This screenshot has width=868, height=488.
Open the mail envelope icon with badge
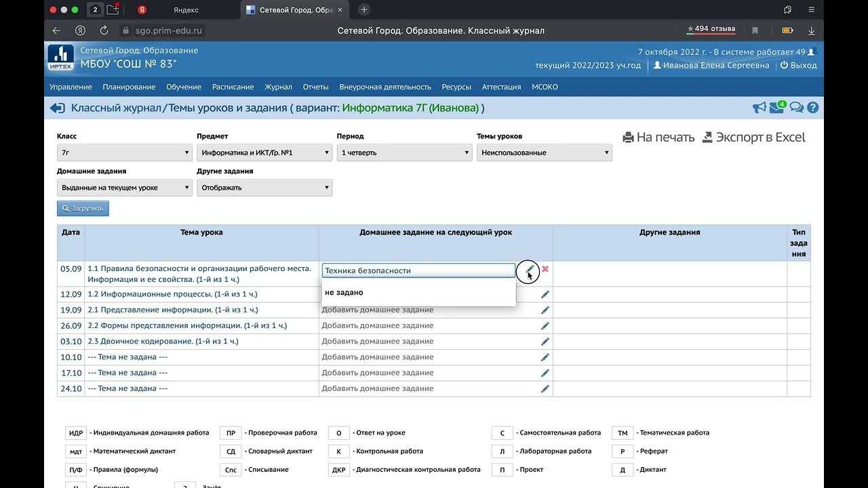point(777,107)
